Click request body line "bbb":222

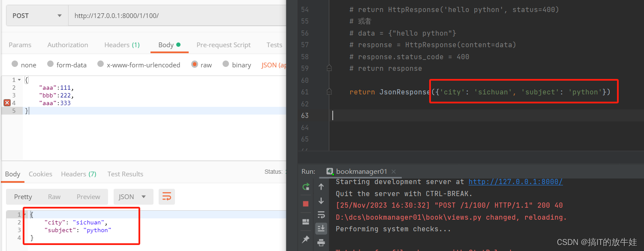(x=56, y=95)
